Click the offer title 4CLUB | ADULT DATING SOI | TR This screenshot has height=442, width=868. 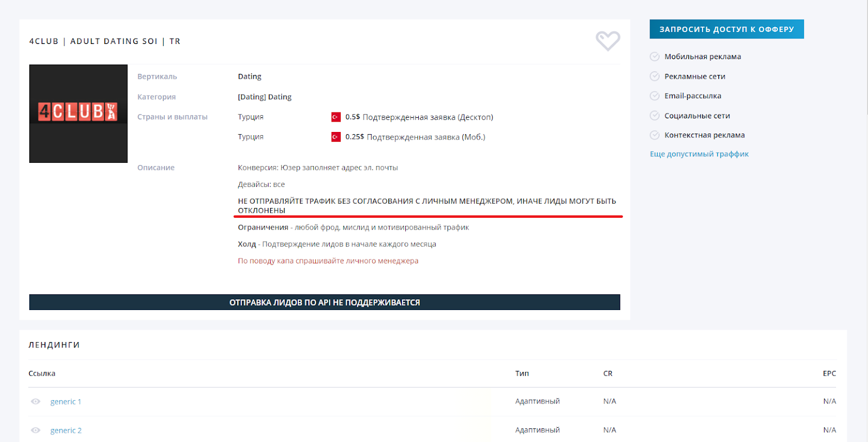(105, 41)
